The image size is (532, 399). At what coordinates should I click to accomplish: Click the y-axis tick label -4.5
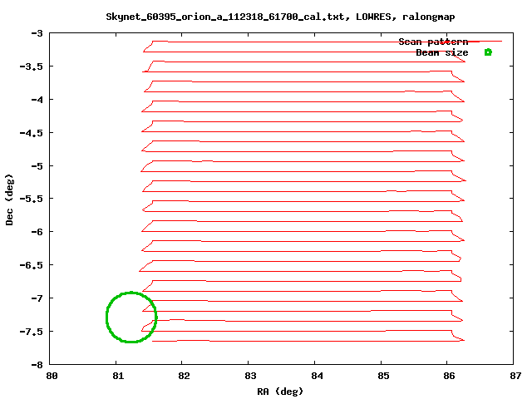click(32, 133)
